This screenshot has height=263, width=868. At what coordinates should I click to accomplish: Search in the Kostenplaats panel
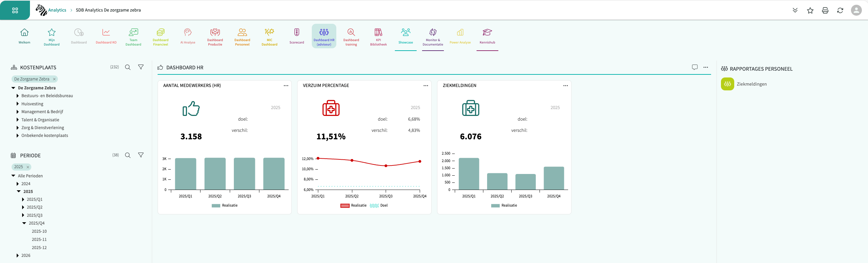click(128, 67)
